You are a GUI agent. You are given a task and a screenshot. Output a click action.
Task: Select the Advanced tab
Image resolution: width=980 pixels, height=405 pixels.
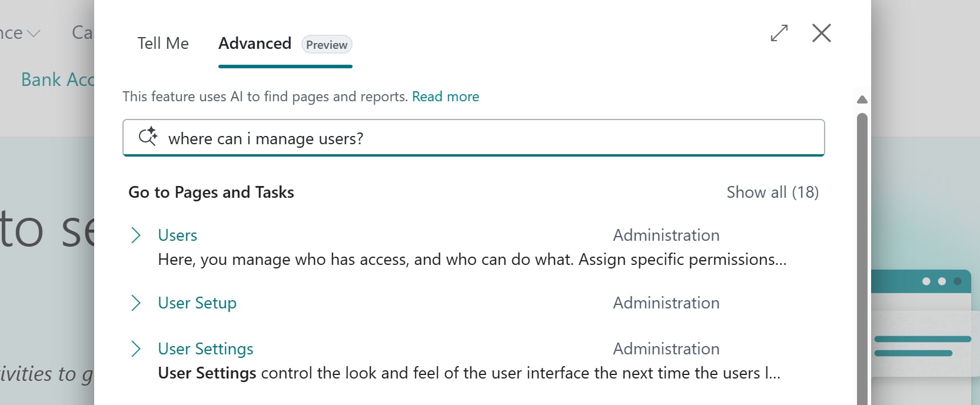(255, 44)
